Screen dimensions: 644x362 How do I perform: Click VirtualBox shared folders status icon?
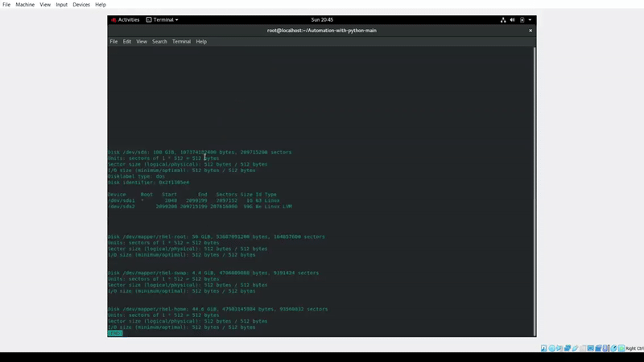(x=583, y=348)
